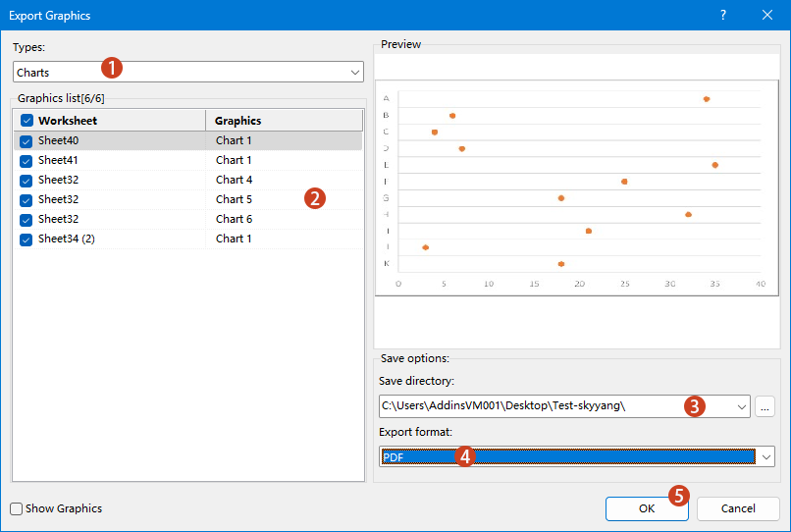Image resolution: width=791 pixels, height=532 pixels.
Task: Click the scatter chart preview image
Action: tap(577, 186)
